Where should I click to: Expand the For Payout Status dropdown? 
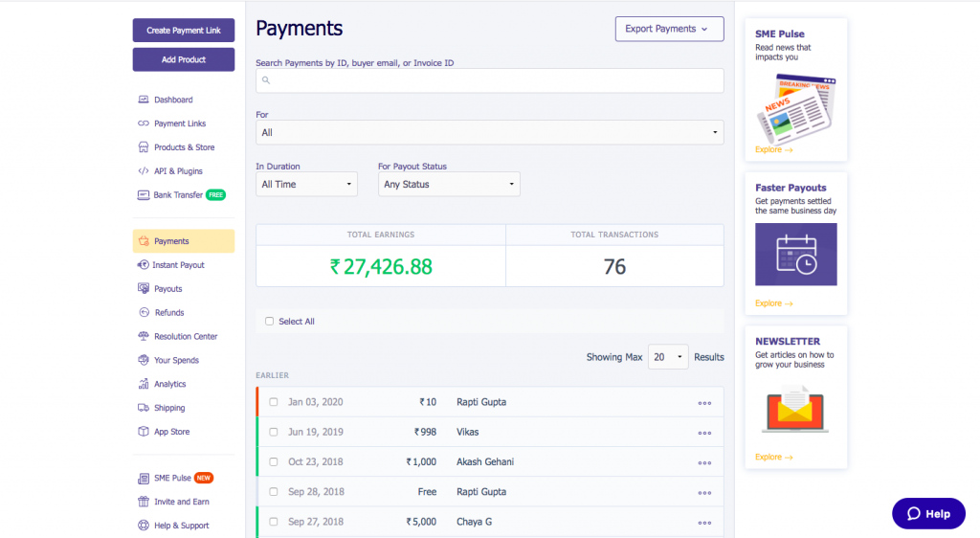(449, 185)
